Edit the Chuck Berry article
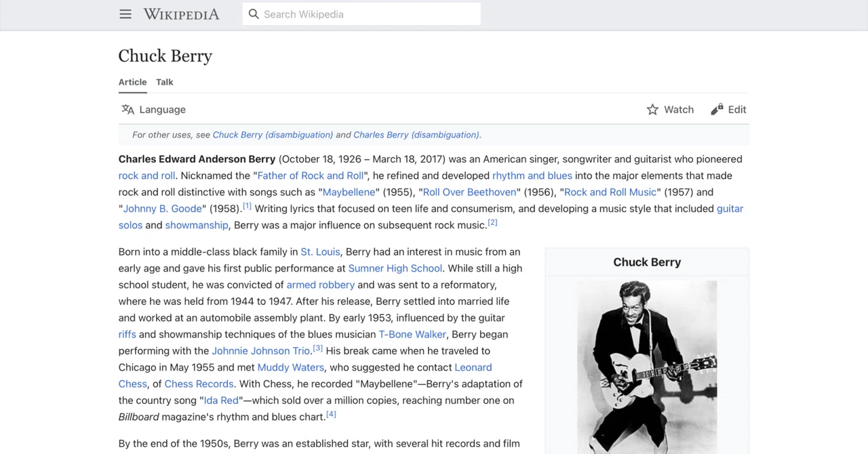 pyautogui.click(x=728, y=109)
